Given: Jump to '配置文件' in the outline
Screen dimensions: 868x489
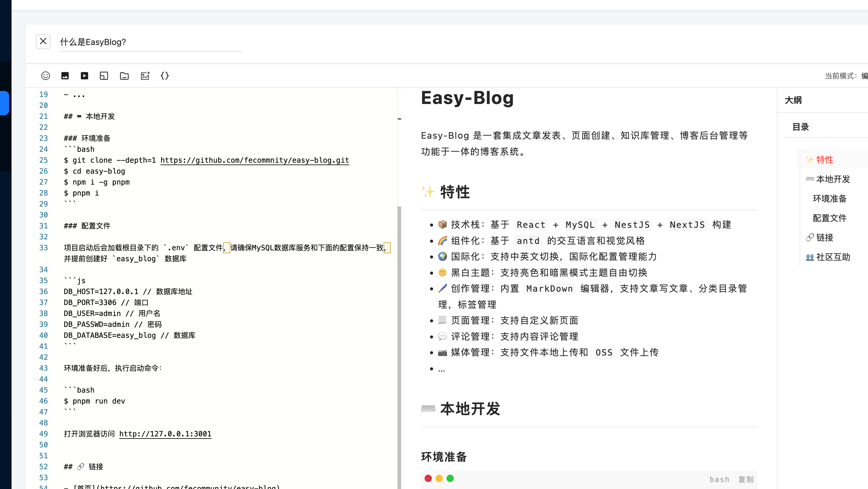Looking at the screenshot, I should point(830,218).
